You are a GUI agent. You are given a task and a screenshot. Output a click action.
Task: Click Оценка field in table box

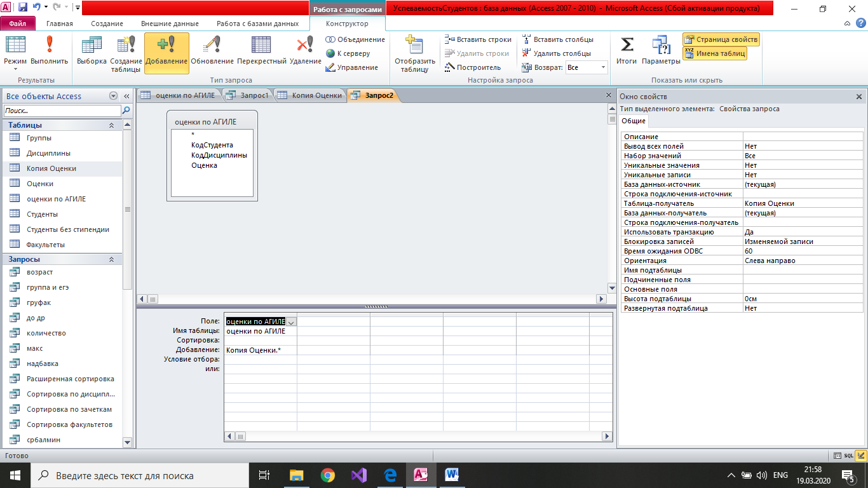[204, 165]
